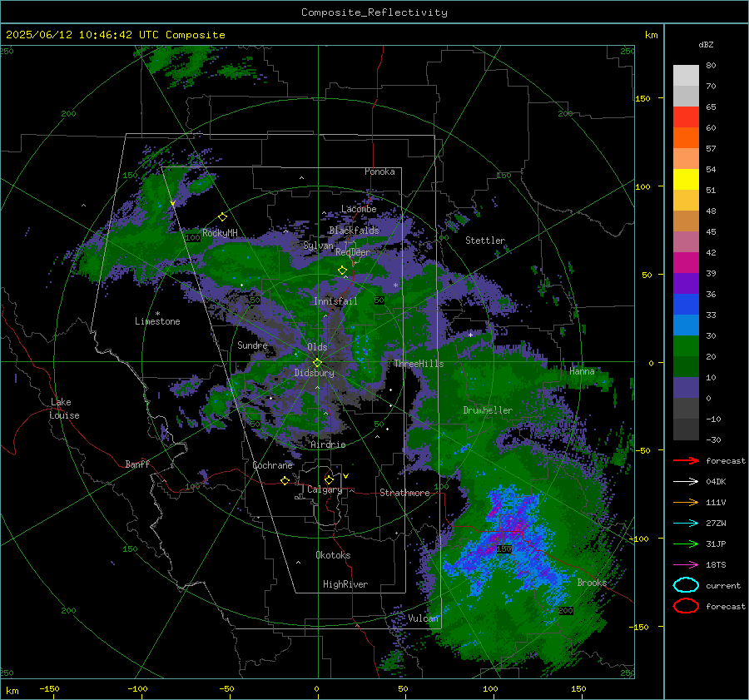Click the yellow diamond marker below Cochrane
This screenshot has height=700, width=749.
(x=285, y=480)
